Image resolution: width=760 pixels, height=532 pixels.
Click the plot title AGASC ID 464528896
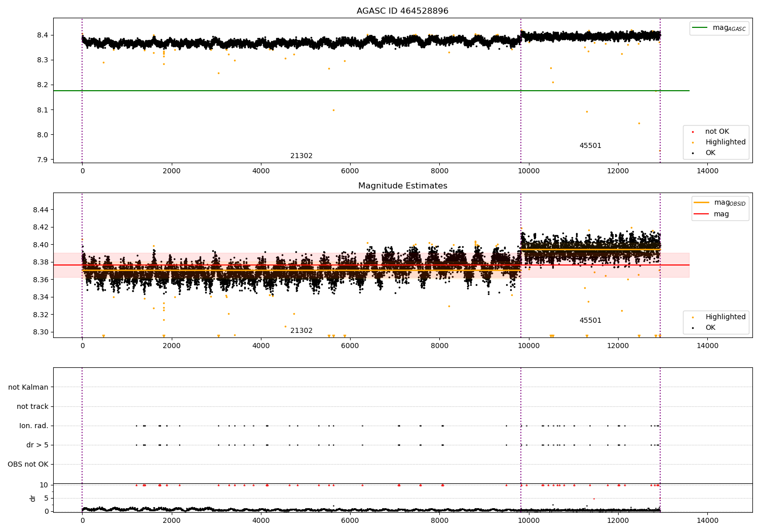pyautogui.click(x=402, y=11)
